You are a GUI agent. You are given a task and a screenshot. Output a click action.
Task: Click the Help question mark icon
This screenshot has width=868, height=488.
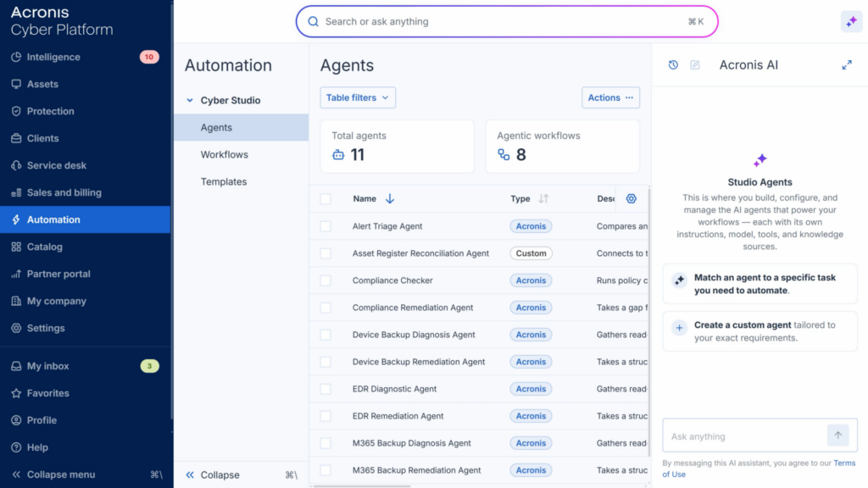(16, 447)
